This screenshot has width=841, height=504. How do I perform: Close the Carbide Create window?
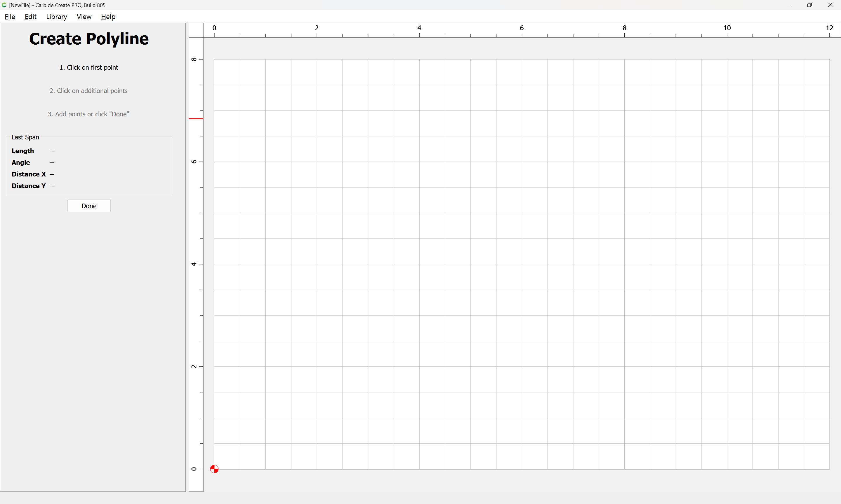click(830, 5)
